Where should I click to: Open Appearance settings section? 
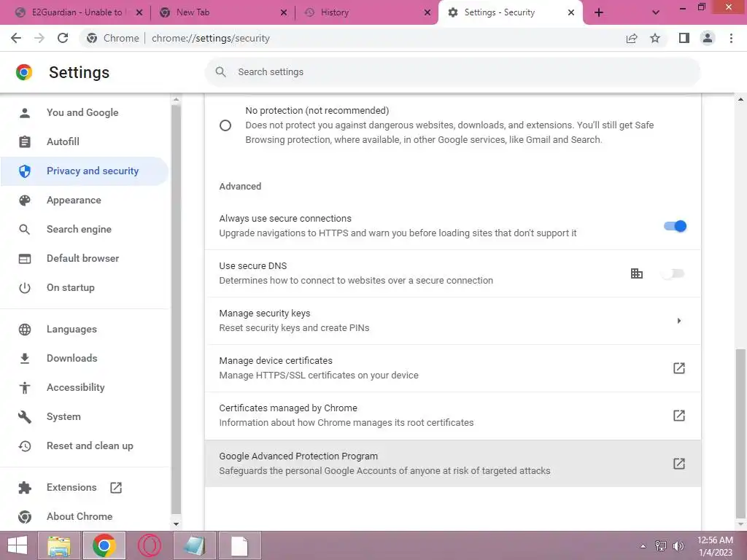[x=85, y=201]
